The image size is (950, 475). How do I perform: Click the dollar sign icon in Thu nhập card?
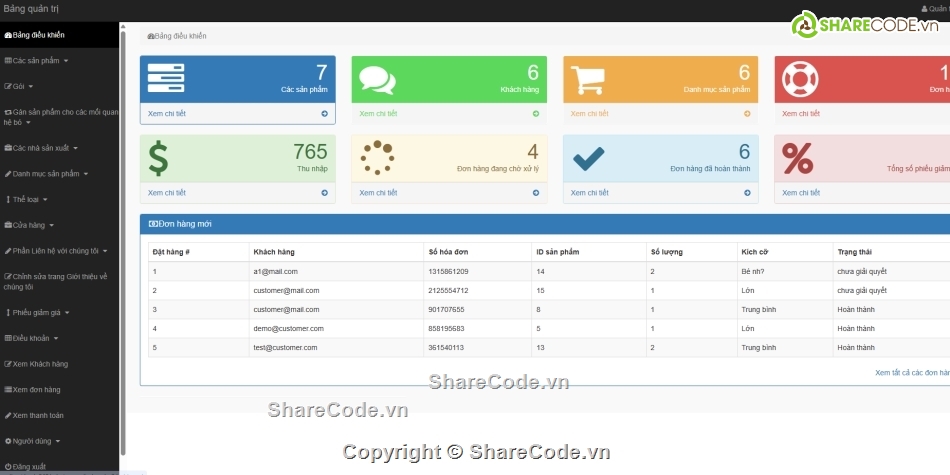158,158
